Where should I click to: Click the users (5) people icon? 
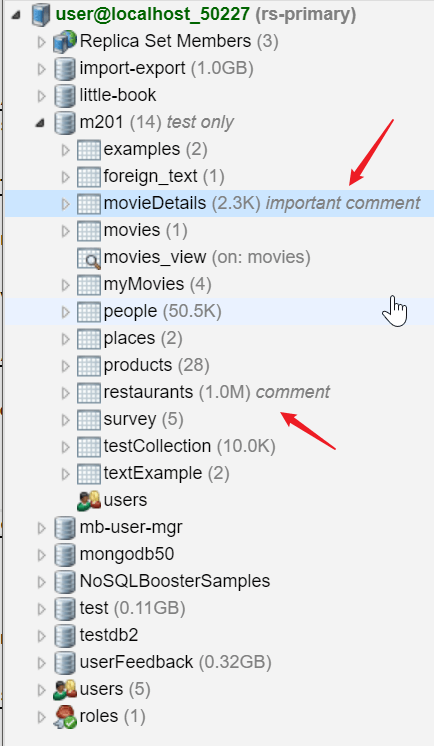point(65,689)
